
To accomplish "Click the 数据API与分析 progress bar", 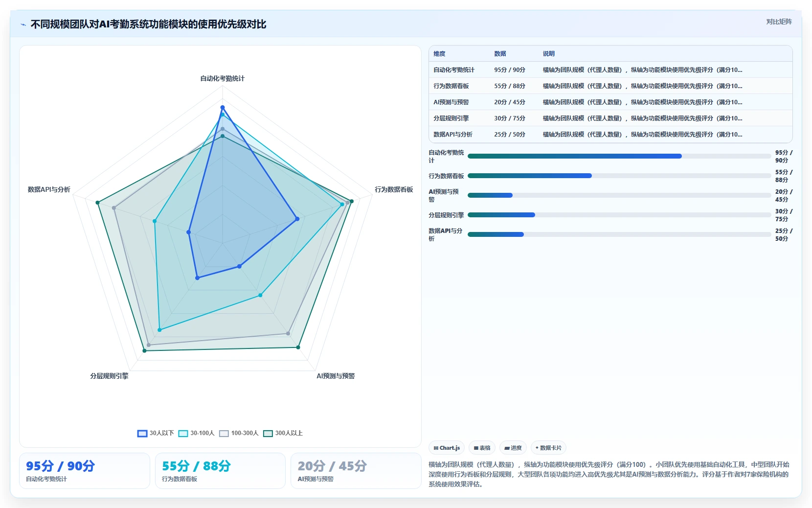I will click(619, 234).
